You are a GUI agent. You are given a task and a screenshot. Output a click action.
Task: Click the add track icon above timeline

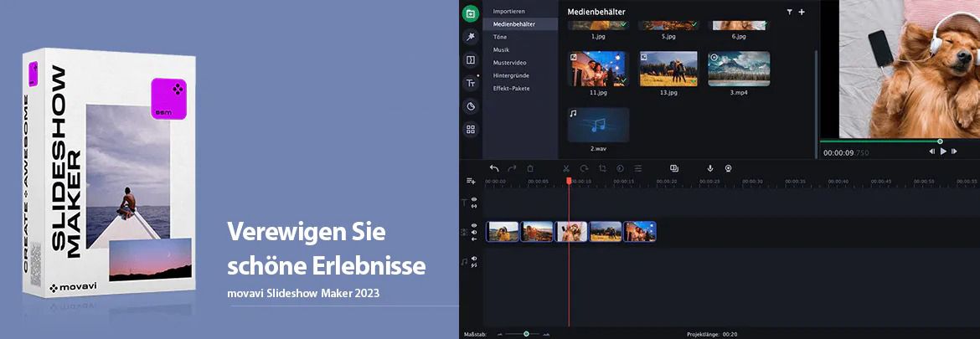point(471,181)
